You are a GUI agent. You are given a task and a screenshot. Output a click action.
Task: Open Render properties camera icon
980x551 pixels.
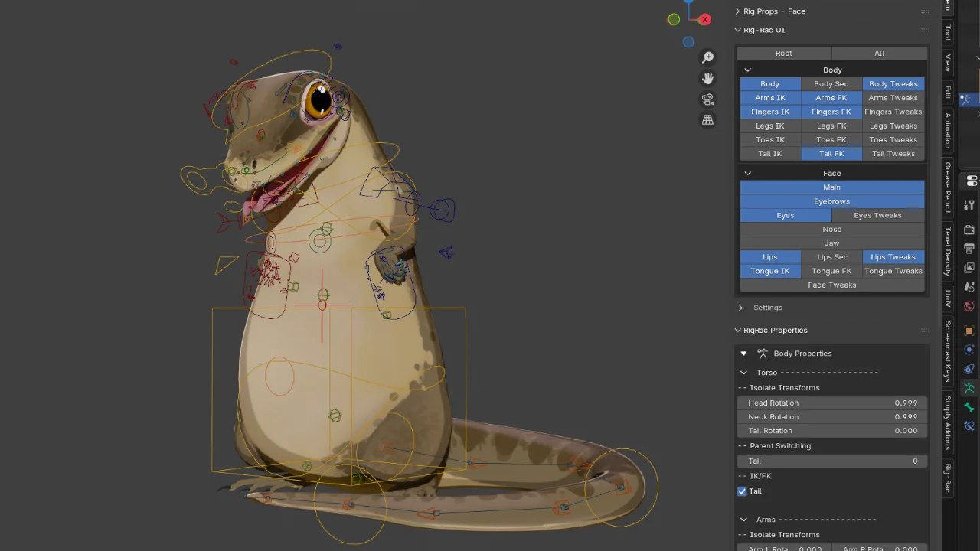point(969,230)
